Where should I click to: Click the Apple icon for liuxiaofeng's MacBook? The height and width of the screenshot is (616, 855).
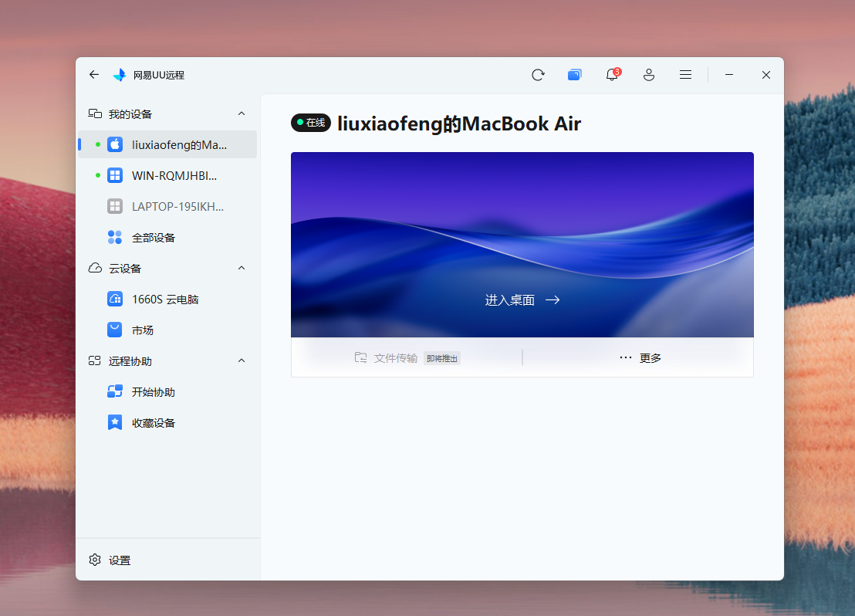pos(115,144)
